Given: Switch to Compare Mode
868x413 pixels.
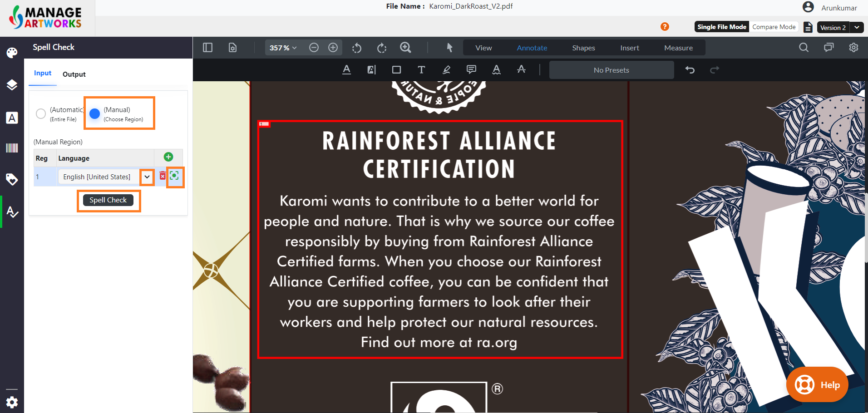Looking at the screenshot, I should coord(774,27).
